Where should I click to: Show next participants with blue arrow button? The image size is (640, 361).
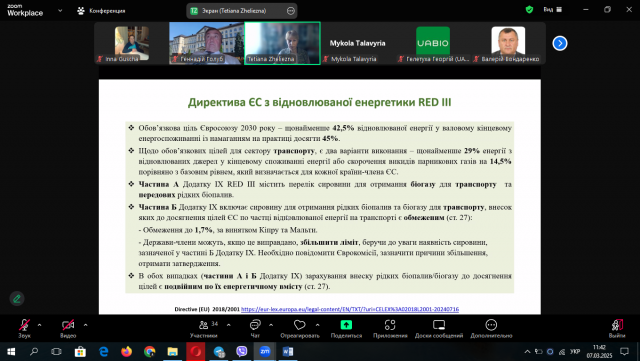pos(560,43)
